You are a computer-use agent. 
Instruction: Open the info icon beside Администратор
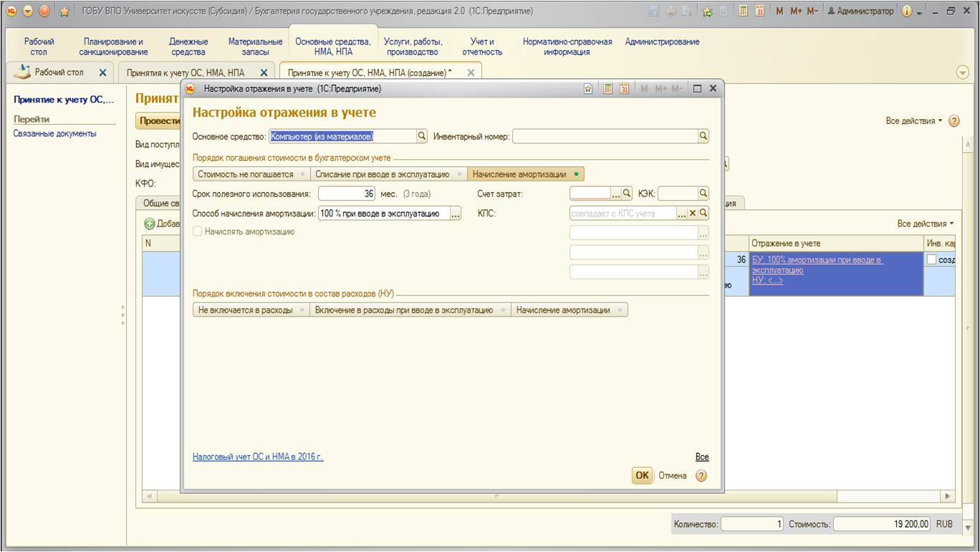(906, 11)
